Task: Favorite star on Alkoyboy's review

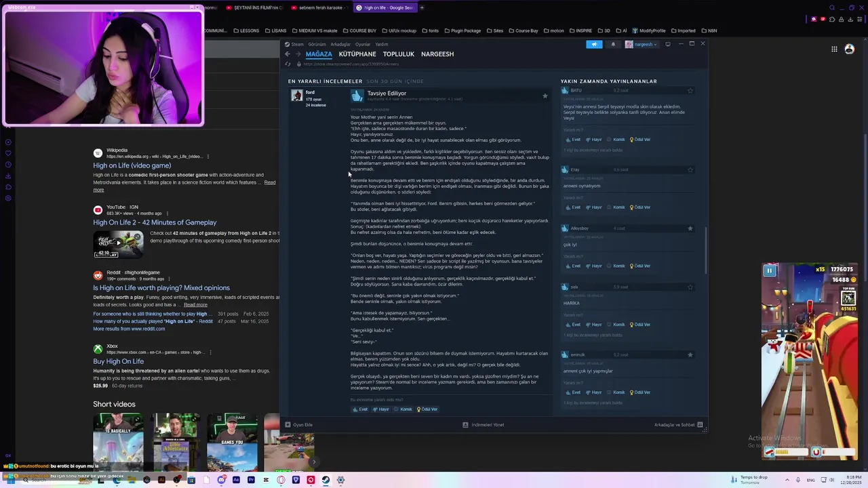Action: pos(690,228)
